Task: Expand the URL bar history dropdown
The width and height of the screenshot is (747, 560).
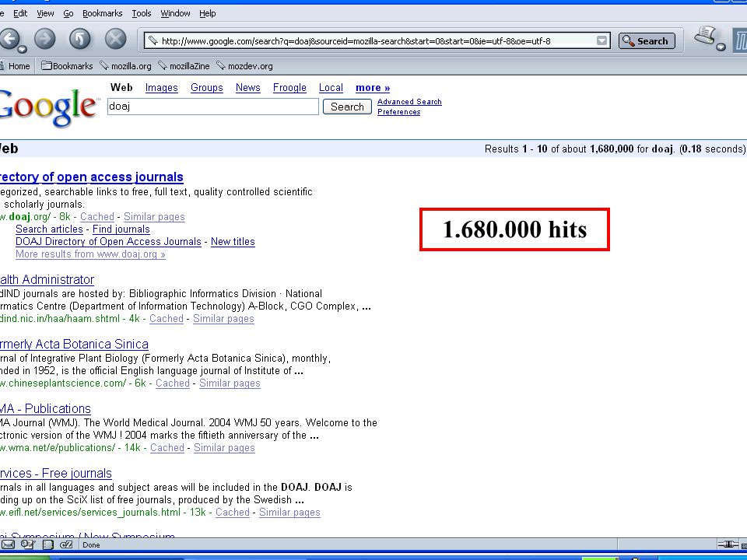Action: tap(602, 41)
